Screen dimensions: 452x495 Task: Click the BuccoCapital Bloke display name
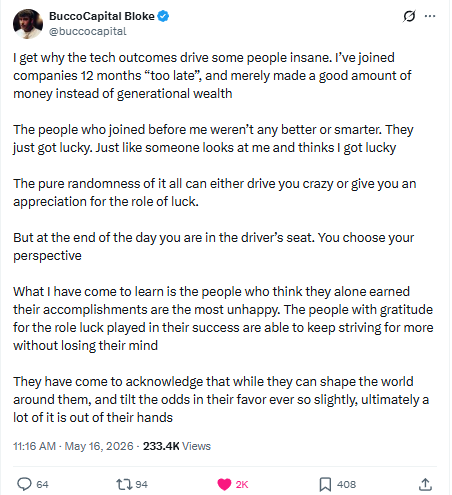coord(102,16)
